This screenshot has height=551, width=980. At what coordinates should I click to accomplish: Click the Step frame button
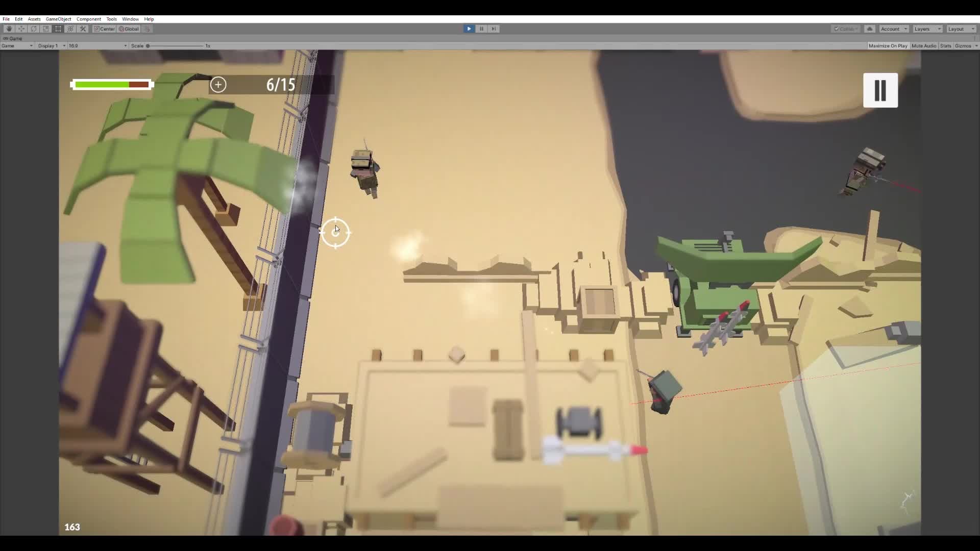pyautogui.click(x=494, y=29)
